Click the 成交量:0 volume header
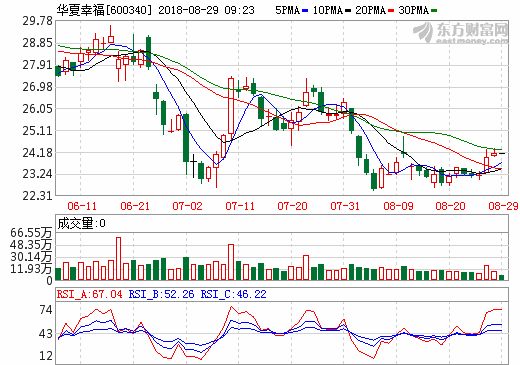Viewport: 520px width, 365px height. (82, 223)
